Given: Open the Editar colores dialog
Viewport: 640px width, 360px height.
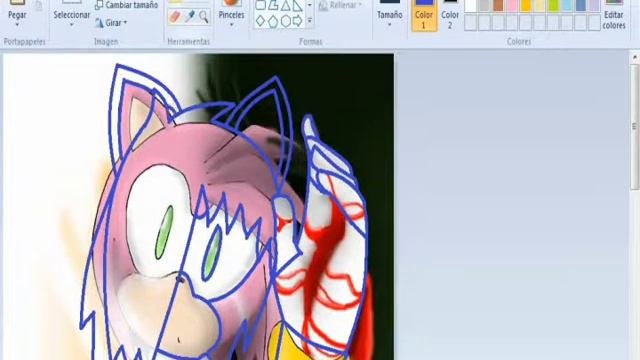Looking at the screenshot, I should coord(614,16).
